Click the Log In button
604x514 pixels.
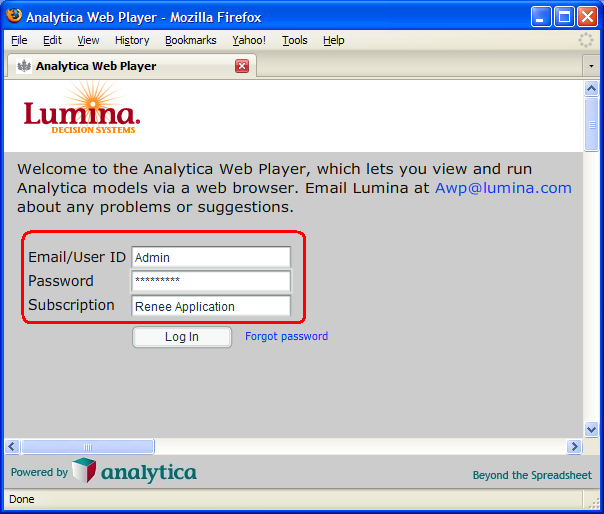coord(182,337)
